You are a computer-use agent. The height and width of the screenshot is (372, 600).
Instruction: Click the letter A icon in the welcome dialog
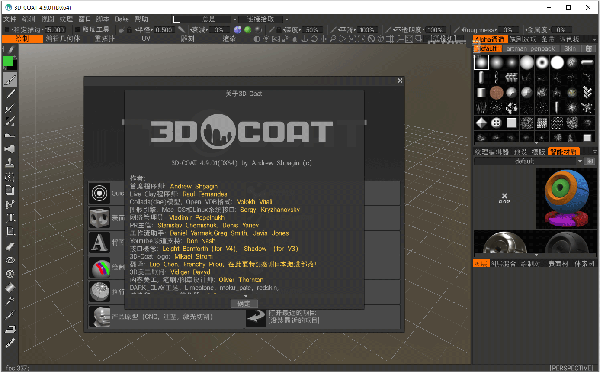pyautogui.click(x=99, y=242)
